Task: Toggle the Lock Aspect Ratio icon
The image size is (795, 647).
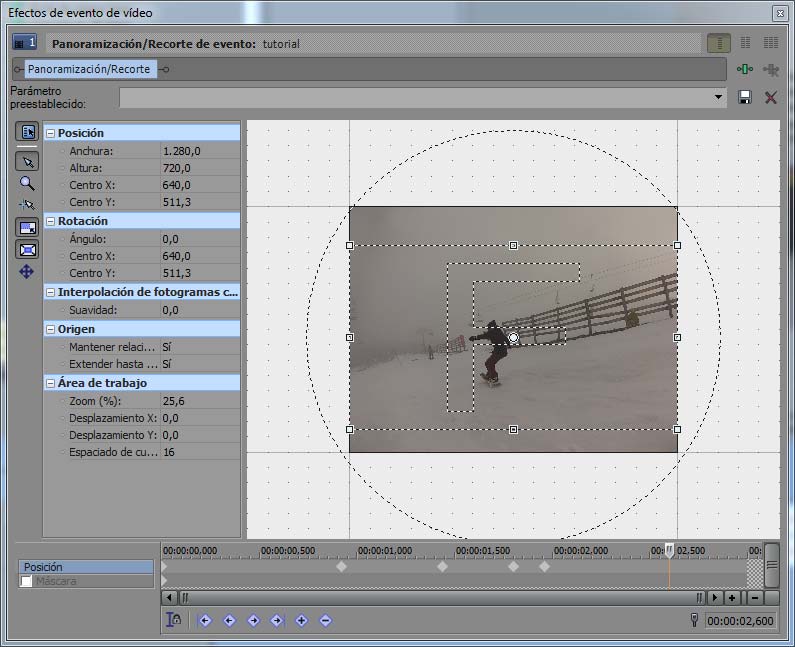Action: click(27, 228)
